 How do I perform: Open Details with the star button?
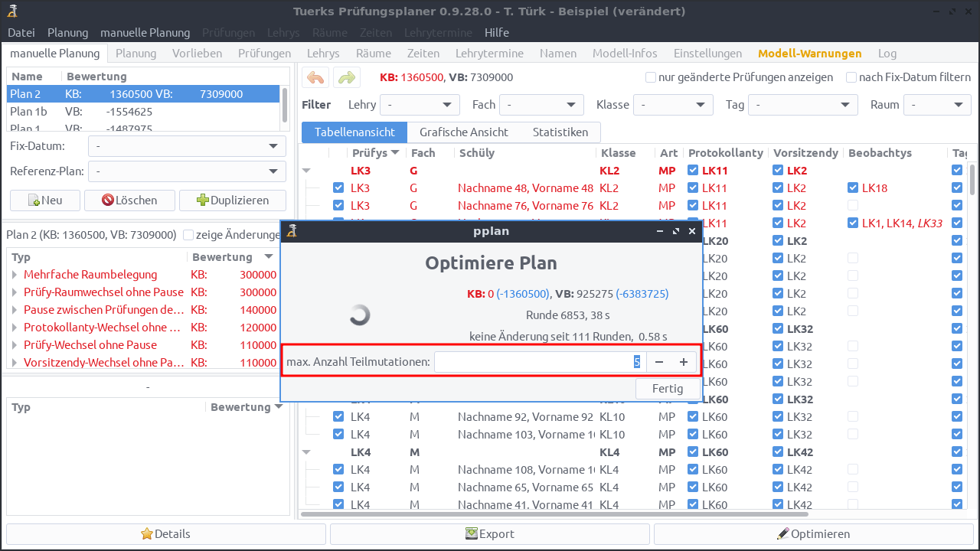[x=165, y=534]
